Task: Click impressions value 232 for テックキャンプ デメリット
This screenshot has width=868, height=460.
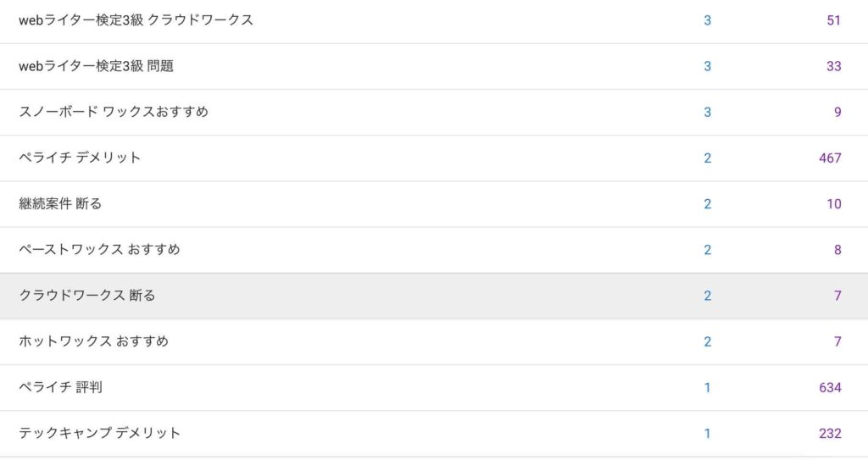Action: (x=830, y=434)
